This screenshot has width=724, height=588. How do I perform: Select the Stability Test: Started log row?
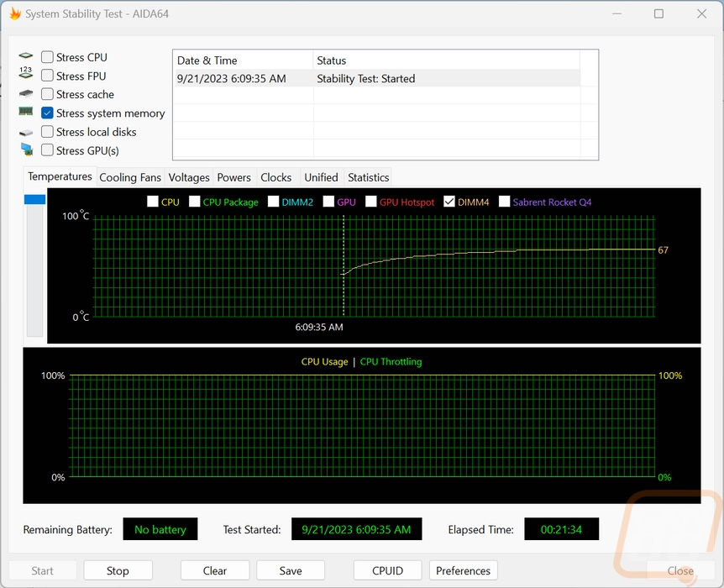[376, 78]
